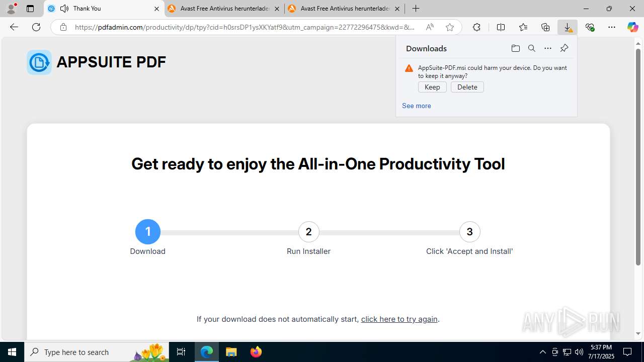Image resolution: width=644 pixels, height=362 pixels.
Task: Add this page to favorites star
Action: tap(449, 27)
